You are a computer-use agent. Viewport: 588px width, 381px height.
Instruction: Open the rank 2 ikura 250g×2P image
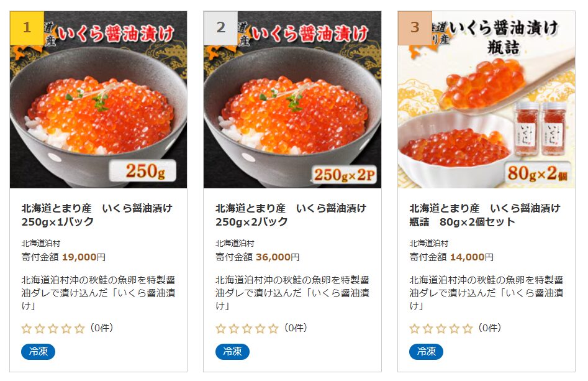pos(292,99)
